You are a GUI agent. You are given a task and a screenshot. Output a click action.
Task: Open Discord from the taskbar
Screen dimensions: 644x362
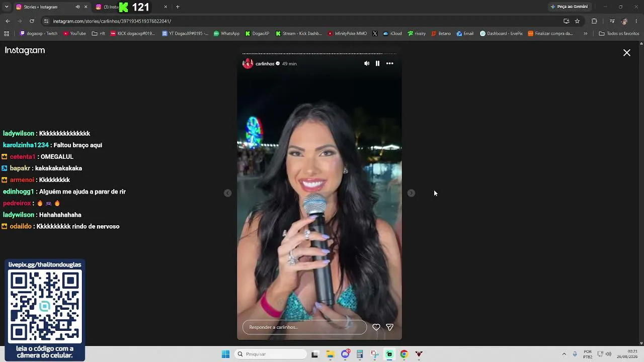345,354
